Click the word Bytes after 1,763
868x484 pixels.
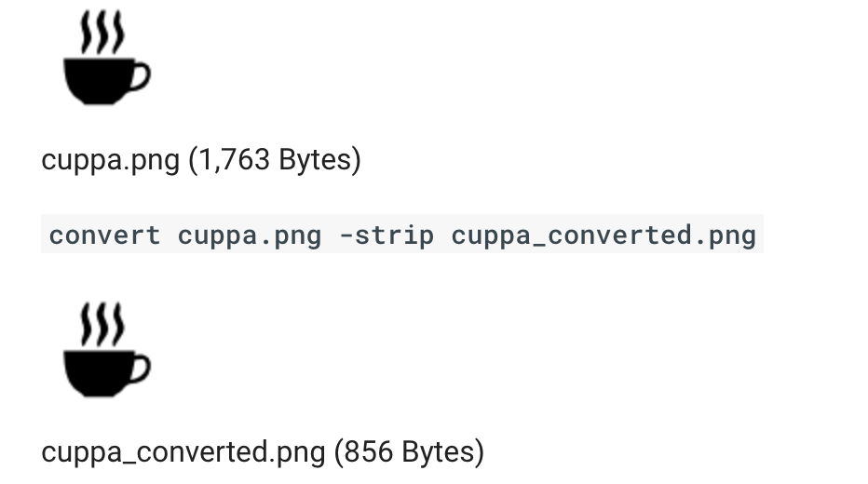pos(315,160)
